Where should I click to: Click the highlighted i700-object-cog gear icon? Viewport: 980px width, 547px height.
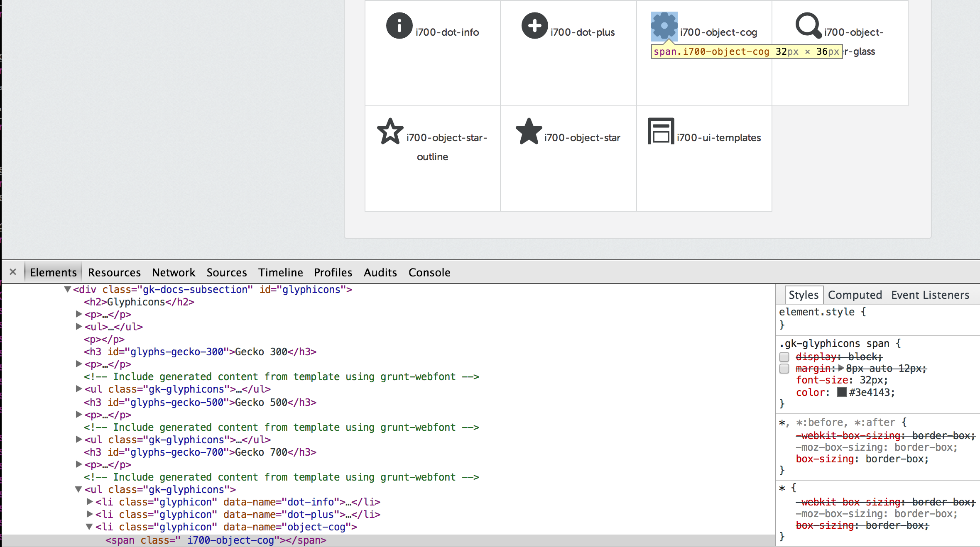pyautogui.click(x=664, y=26)
